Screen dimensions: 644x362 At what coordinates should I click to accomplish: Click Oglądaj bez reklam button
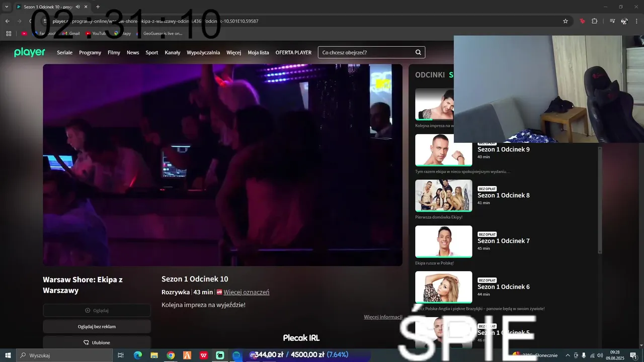click(97, 326)
